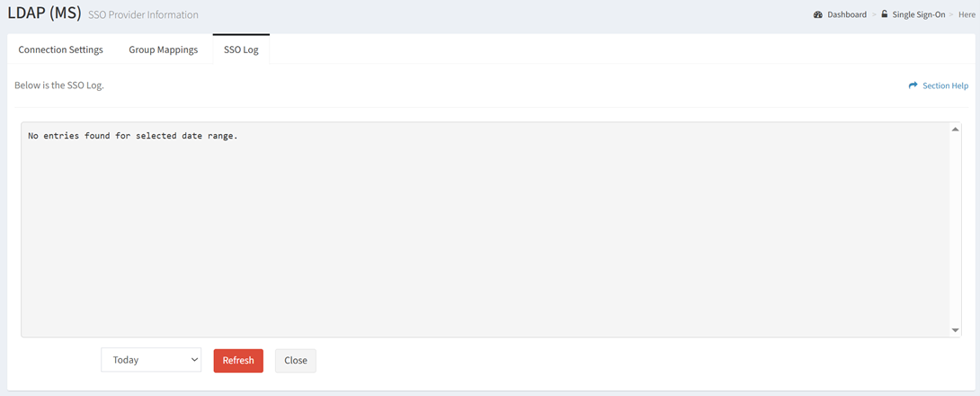Click the log area vertical scrollbar track
This screenshot has height=396, width=980.
click(x=955, y=229)
